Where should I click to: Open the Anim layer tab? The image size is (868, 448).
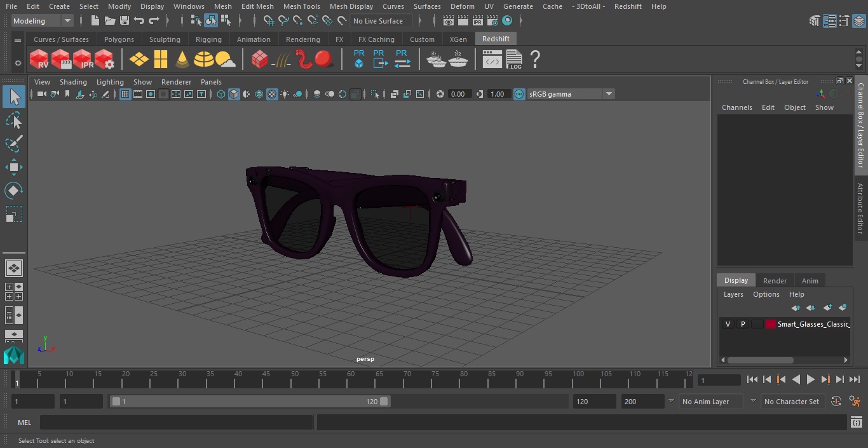pyautogui.click(x=810, y=281)
